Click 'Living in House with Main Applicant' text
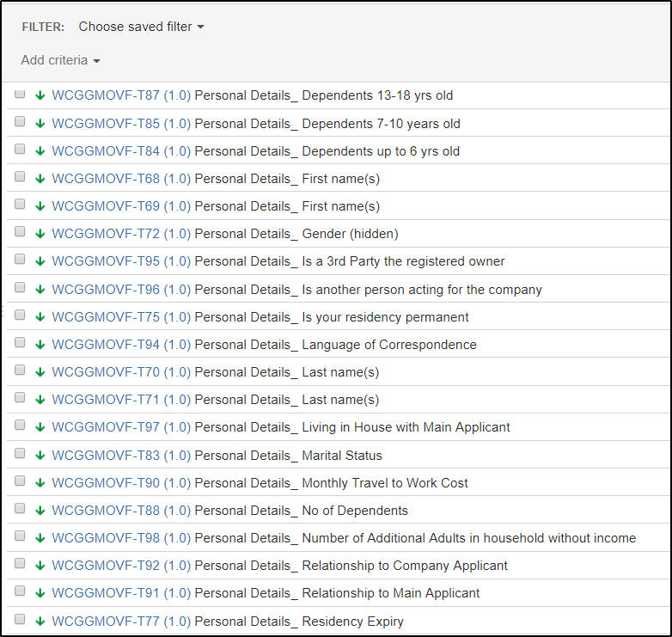The width and height of the screenshot is (672, 637). click(406, 427)
